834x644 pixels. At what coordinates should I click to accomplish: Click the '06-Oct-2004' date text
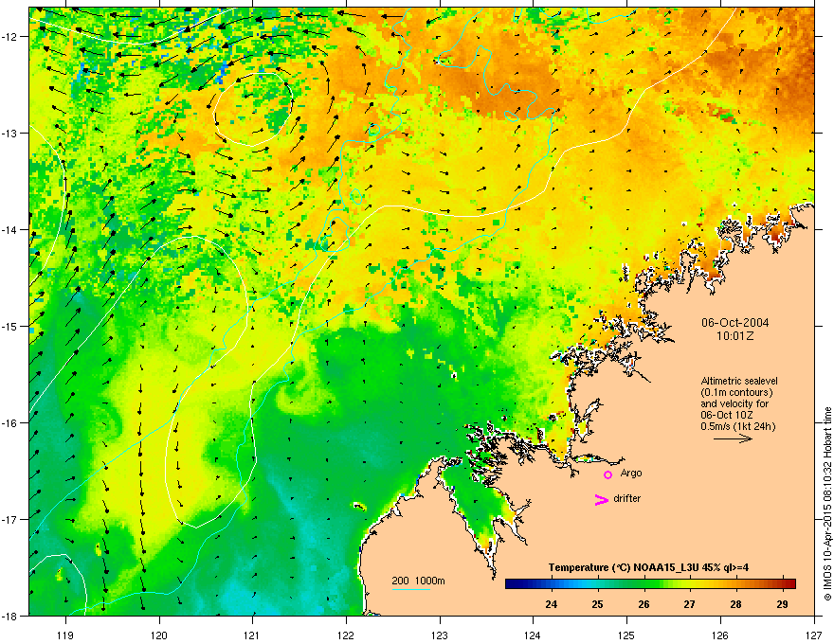[x=734, y=323]
